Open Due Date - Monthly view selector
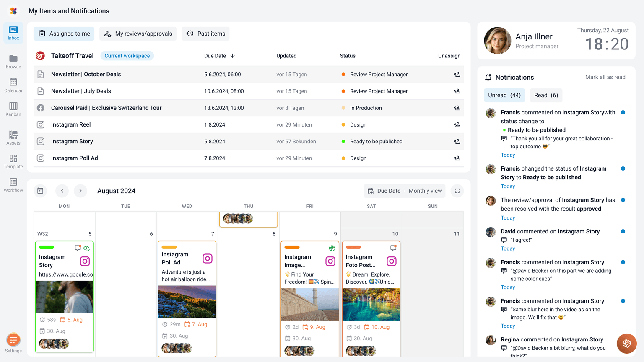The image size is (644, 362). pos(405,191)
